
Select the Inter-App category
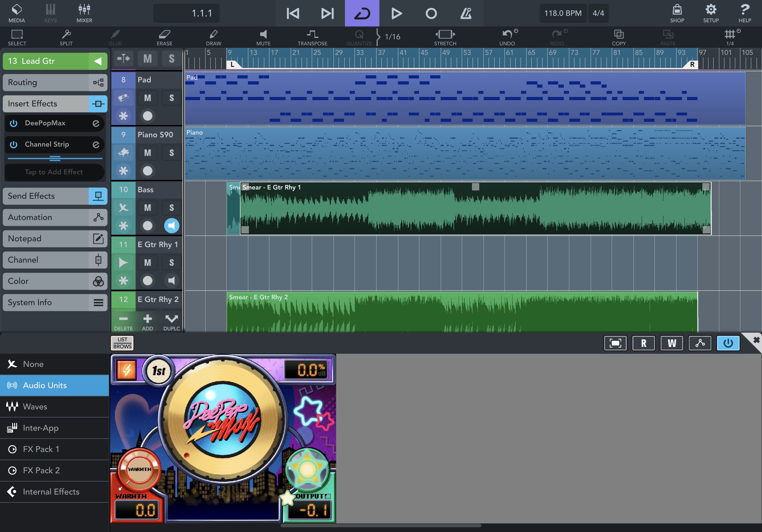(x=55, y=428)
